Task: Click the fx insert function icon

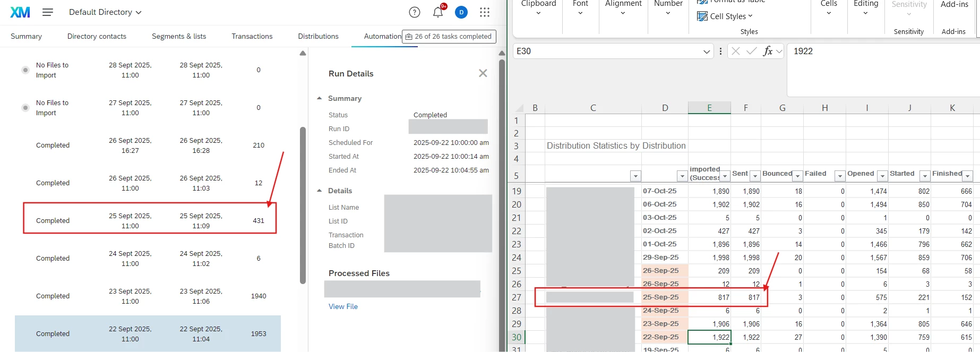Action: tap(768, 51)
